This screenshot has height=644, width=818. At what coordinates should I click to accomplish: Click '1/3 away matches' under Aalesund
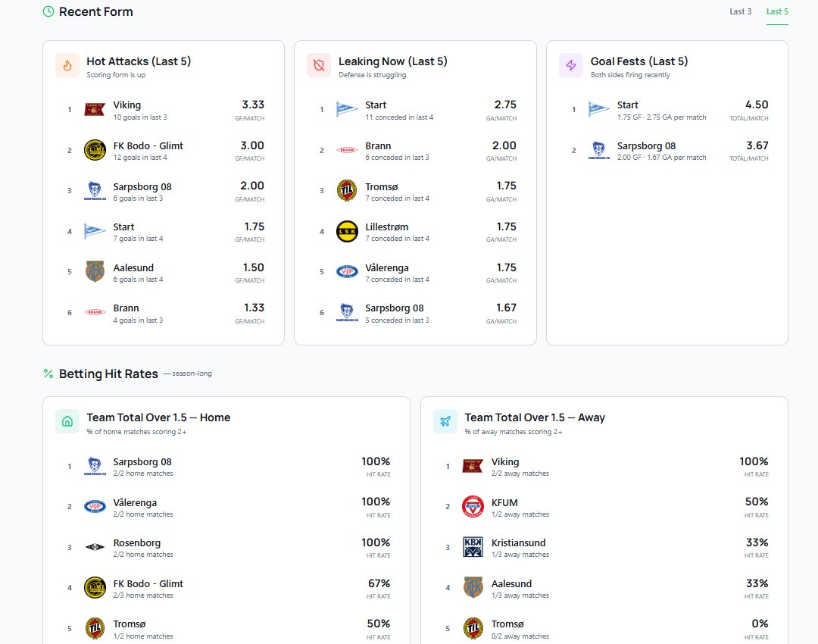(520, 596)
